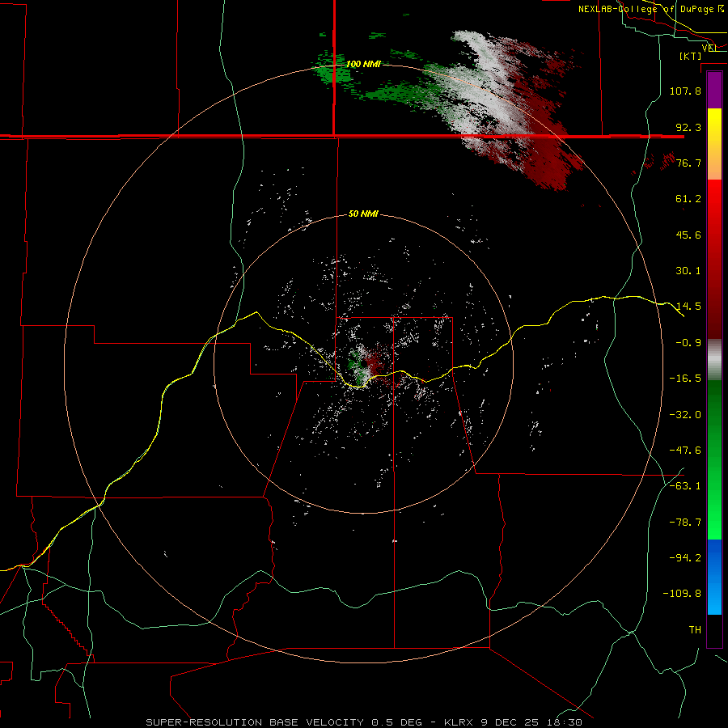Click the VEL legend title
Image resolution: width=728 pixels, height=728 pixels.
click(710, 48)
